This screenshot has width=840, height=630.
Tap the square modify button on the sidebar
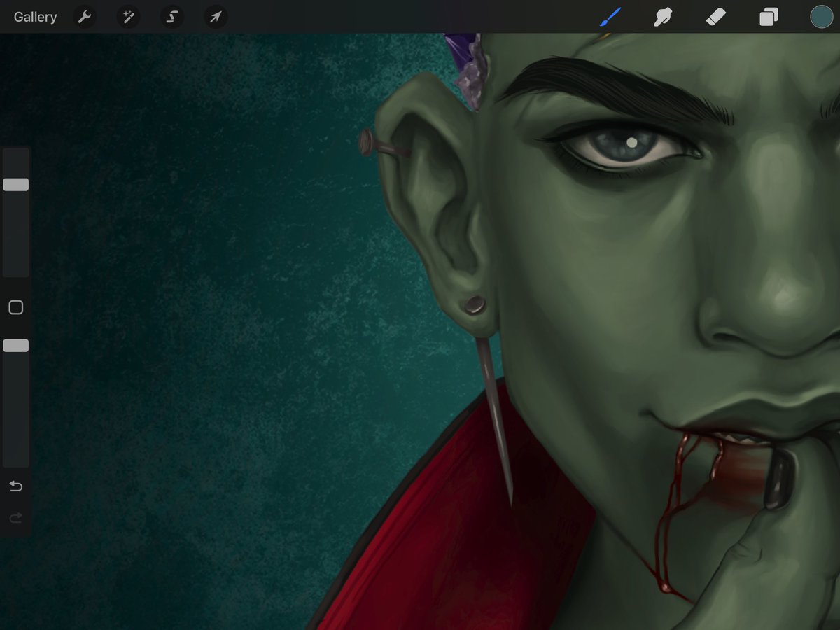tap(16, 308)
